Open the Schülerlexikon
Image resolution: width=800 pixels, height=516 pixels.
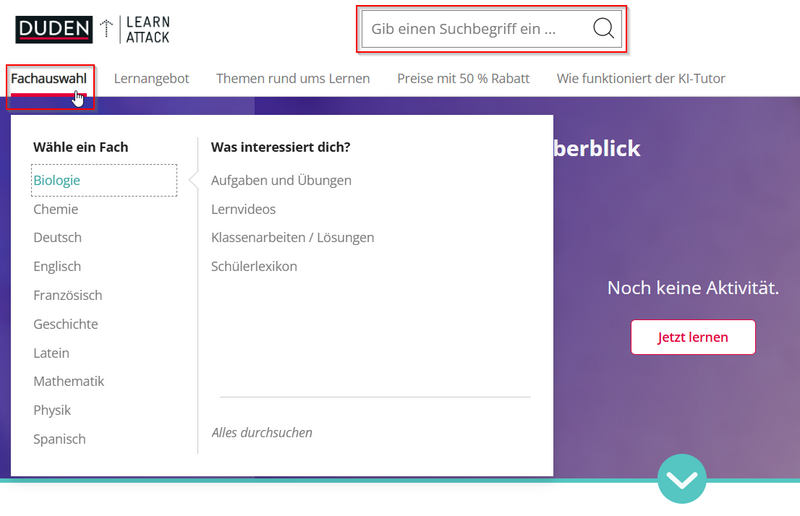[x=254, y=266]
